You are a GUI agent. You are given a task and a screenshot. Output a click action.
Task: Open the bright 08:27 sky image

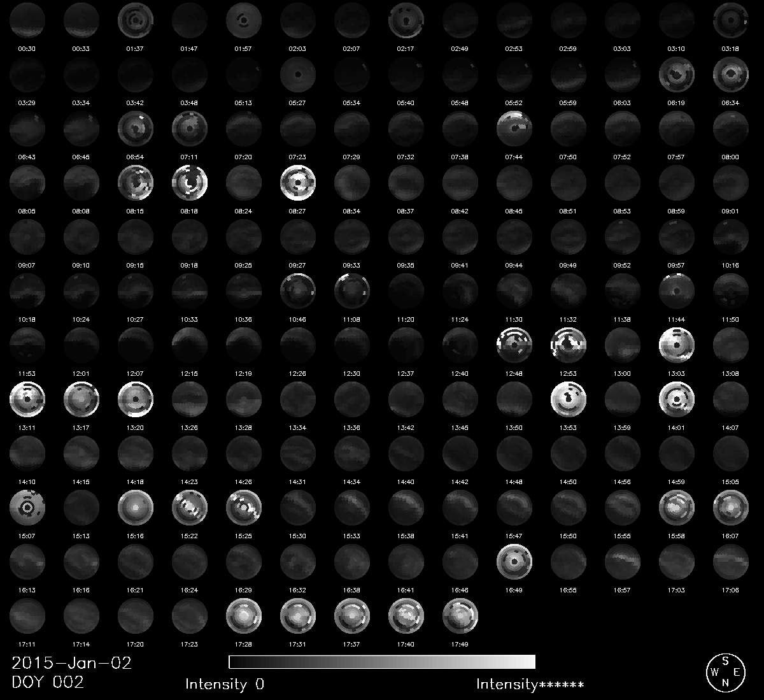click(x=298, y=183)
